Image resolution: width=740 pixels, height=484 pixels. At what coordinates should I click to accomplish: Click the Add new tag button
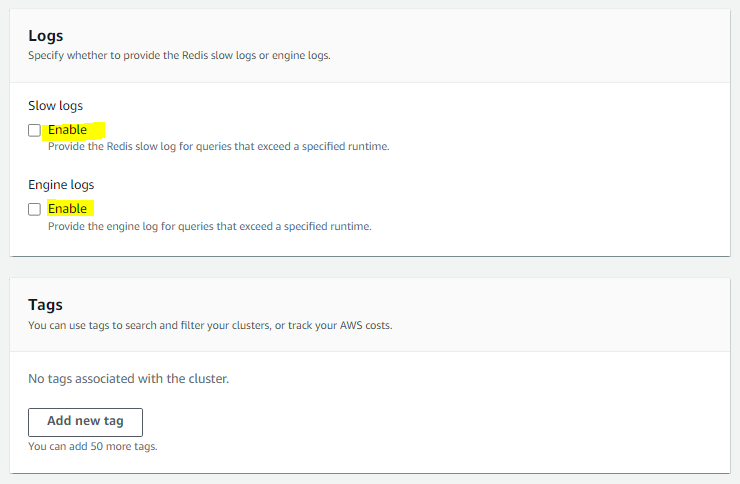click(85, 422)
